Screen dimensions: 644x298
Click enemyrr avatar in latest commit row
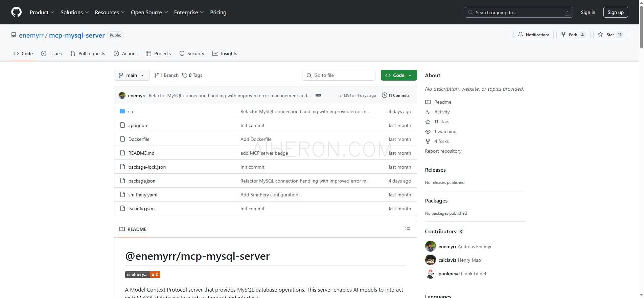coord(122,95)
